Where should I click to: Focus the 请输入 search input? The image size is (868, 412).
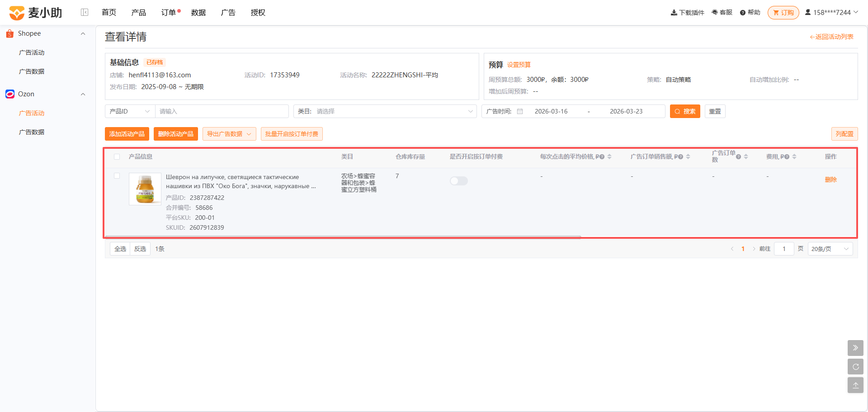(222, 111)
